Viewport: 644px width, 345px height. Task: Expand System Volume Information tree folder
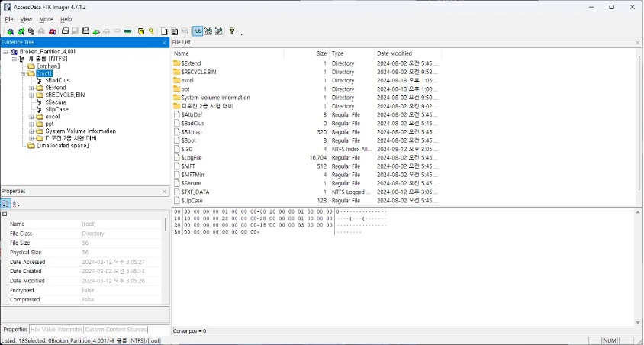31,131
